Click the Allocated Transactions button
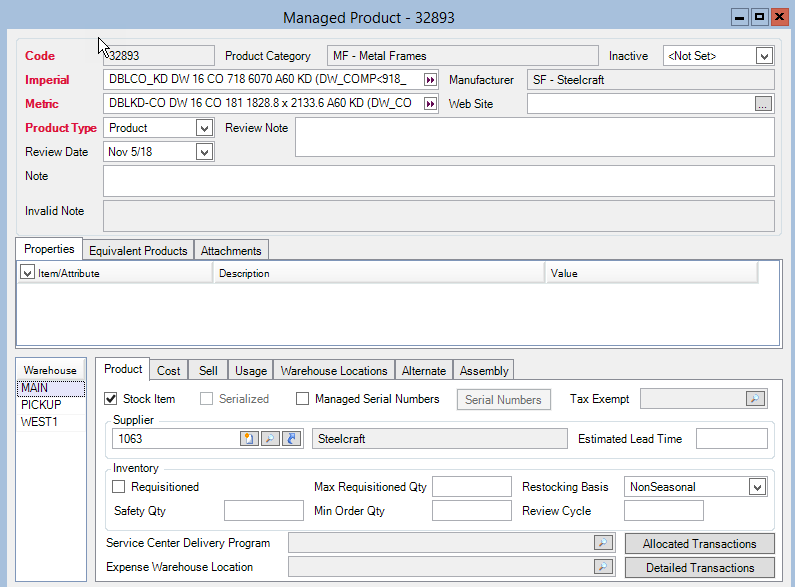The image size is (795, 587). pos(700,544)
